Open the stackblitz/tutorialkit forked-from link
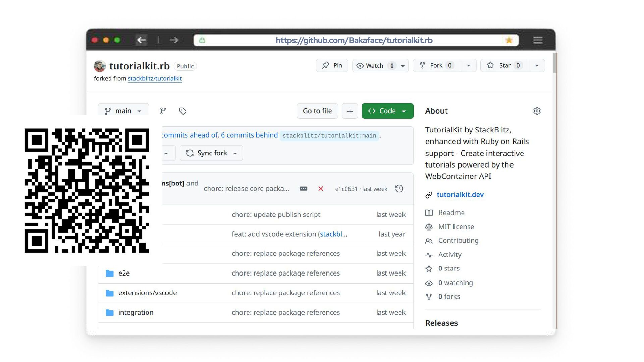 click(155, 78)
